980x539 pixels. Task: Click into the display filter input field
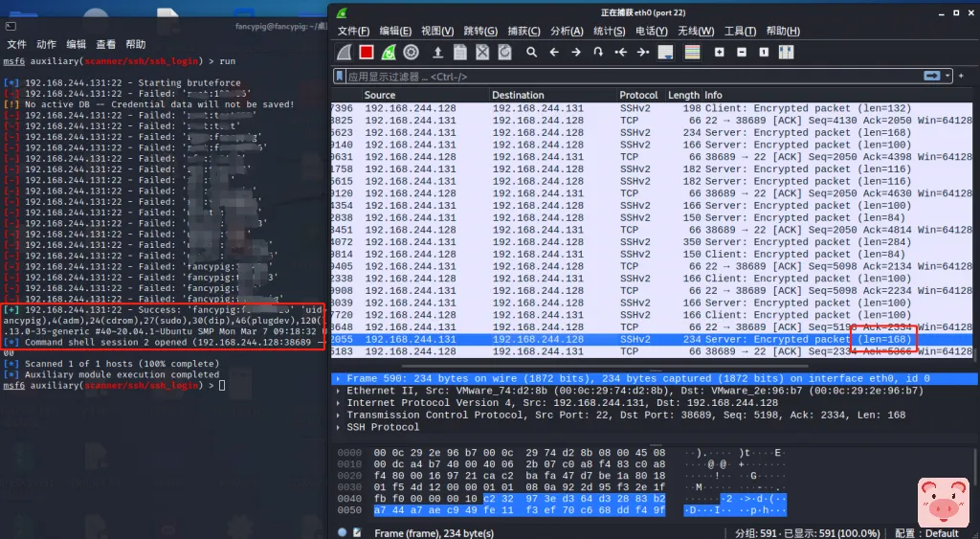(574, 76)
